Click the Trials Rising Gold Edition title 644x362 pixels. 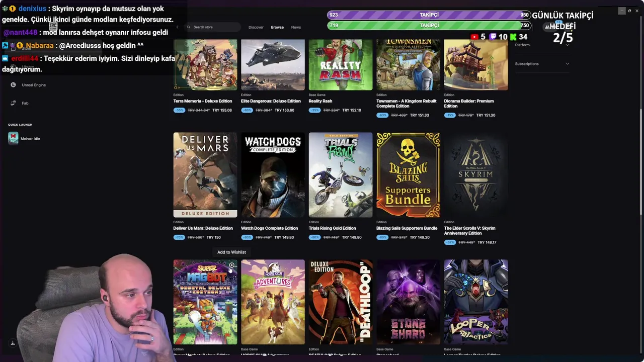pos(333,228)
